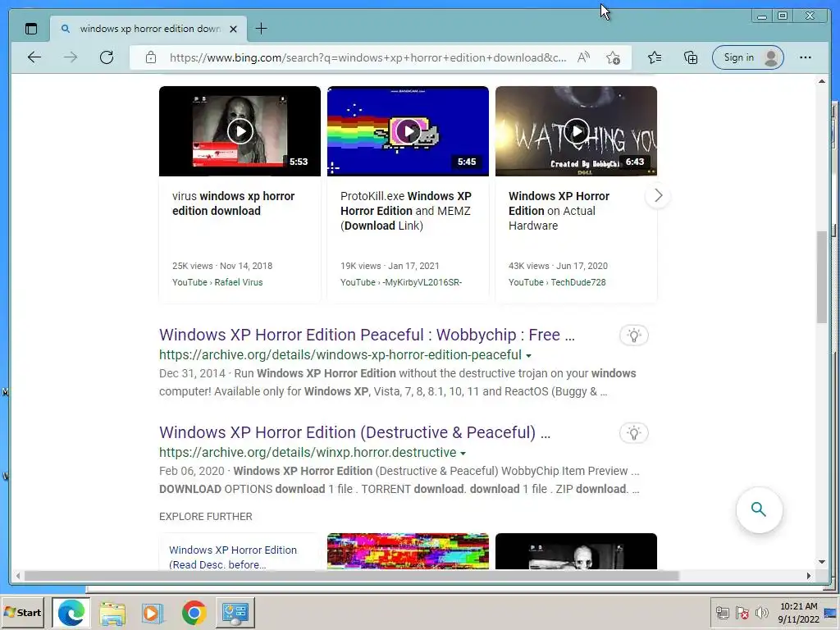Click the EXPLORE FURTHER heading
The width and height of the screenshot is (840, 630).
tap(206, 517)
